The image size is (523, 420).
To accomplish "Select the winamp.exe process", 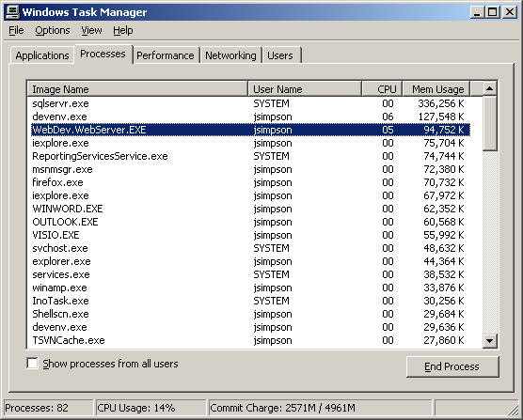I will tap(250, 288).
